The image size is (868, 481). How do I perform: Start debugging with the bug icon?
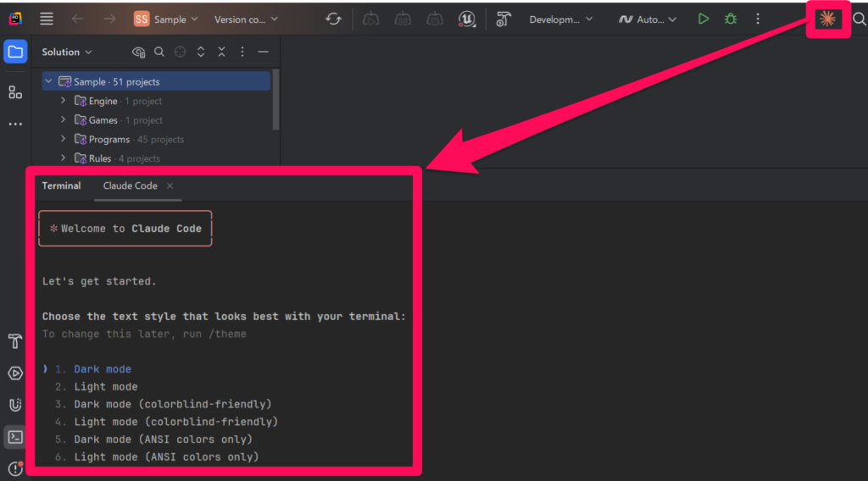(x=730, y=19)
